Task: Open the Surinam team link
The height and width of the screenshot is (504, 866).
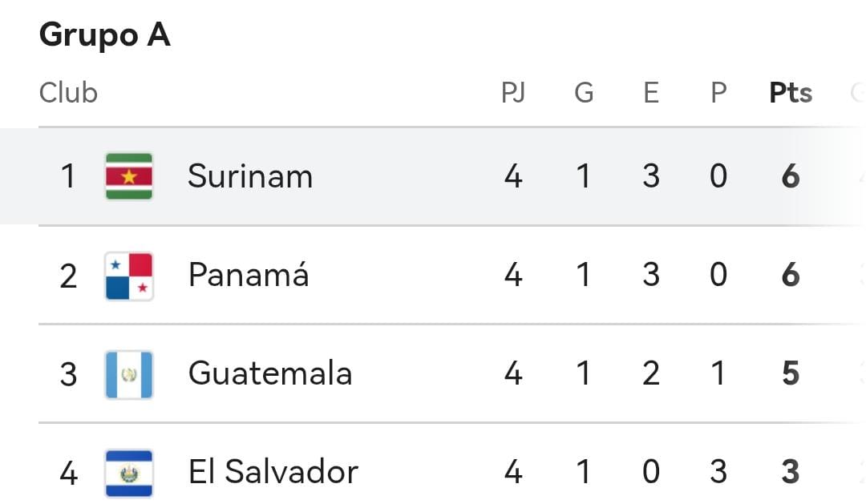Action: coord(250,176)
